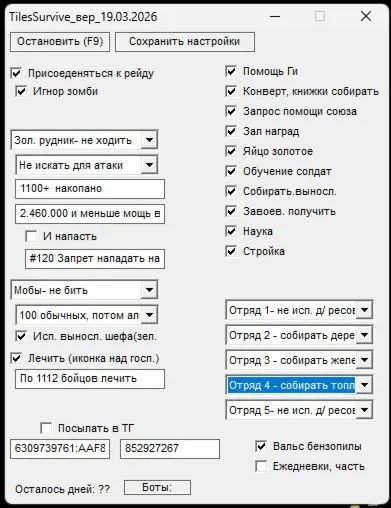Enable the И напасть checkbox

coord(31,236)
